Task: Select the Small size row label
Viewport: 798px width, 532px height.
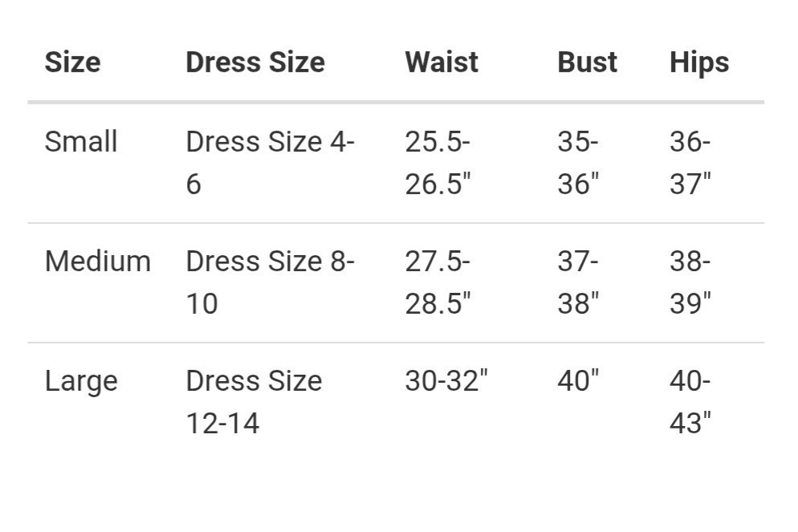Action: pyautogui.click(x=81, y=142)
